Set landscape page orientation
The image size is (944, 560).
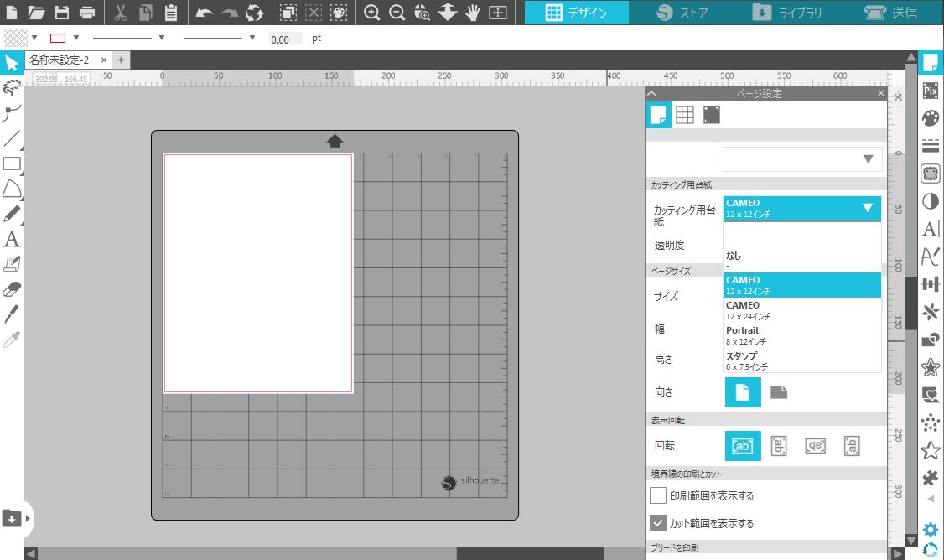[x=779, y=392]
